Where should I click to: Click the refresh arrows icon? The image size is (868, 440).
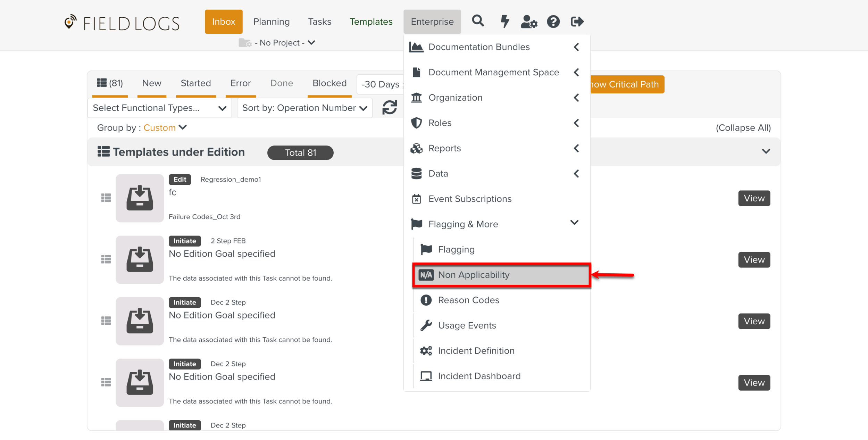pyautogui.click(x=390, y=108)
